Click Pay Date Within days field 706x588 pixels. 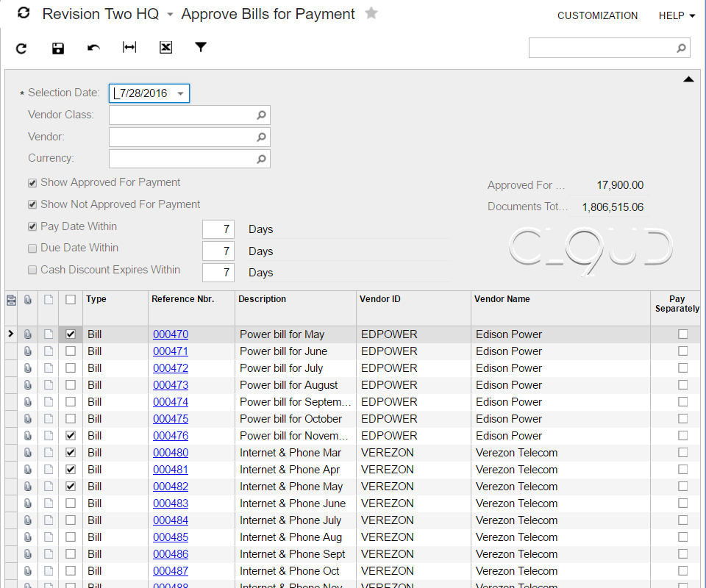tap(218, 229)
